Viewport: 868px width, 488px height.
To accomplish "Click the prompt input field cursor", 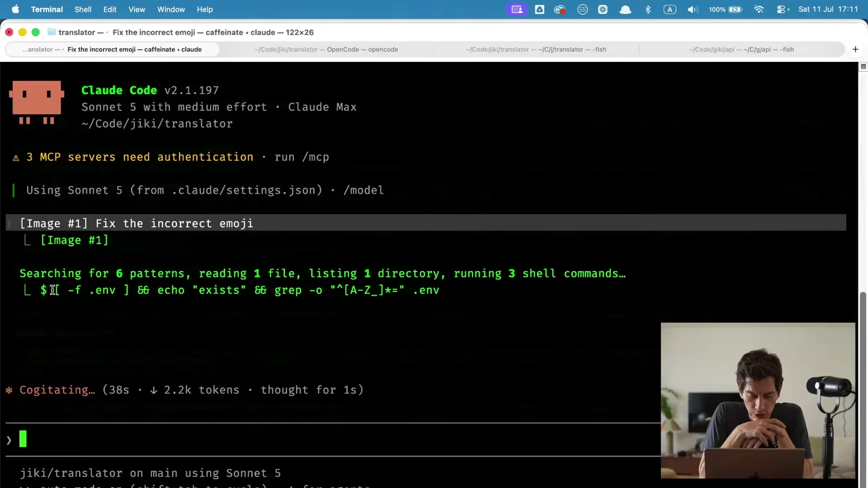I will (23, 439).
